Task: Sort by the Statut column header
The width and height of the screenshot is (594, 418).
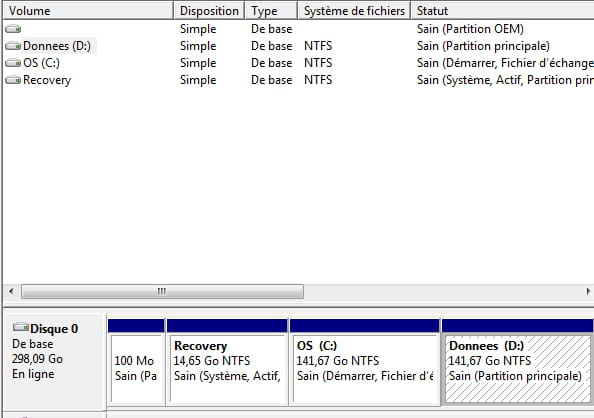Action: click(502, 11)
